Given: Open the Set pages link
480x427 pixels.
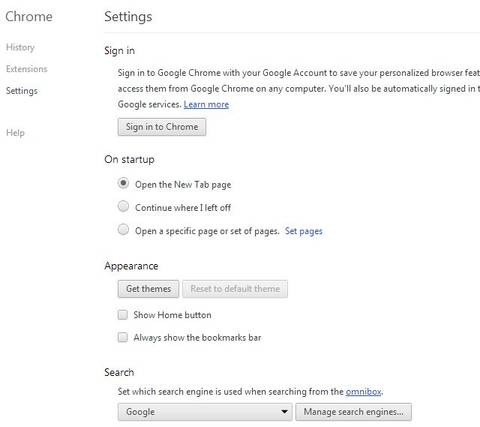Looking at the screenshot, I should pos(304,231).
